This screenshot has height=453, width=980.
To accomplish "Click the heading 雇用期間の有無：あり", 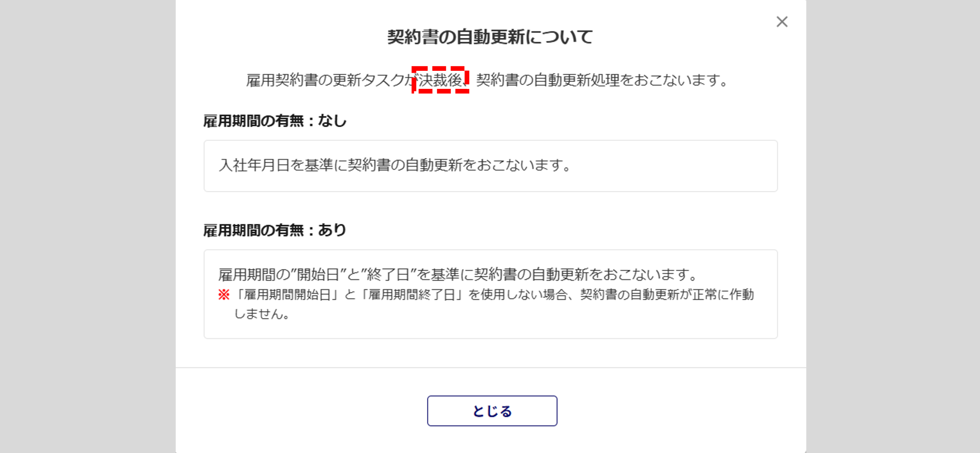I will [275, 231].
